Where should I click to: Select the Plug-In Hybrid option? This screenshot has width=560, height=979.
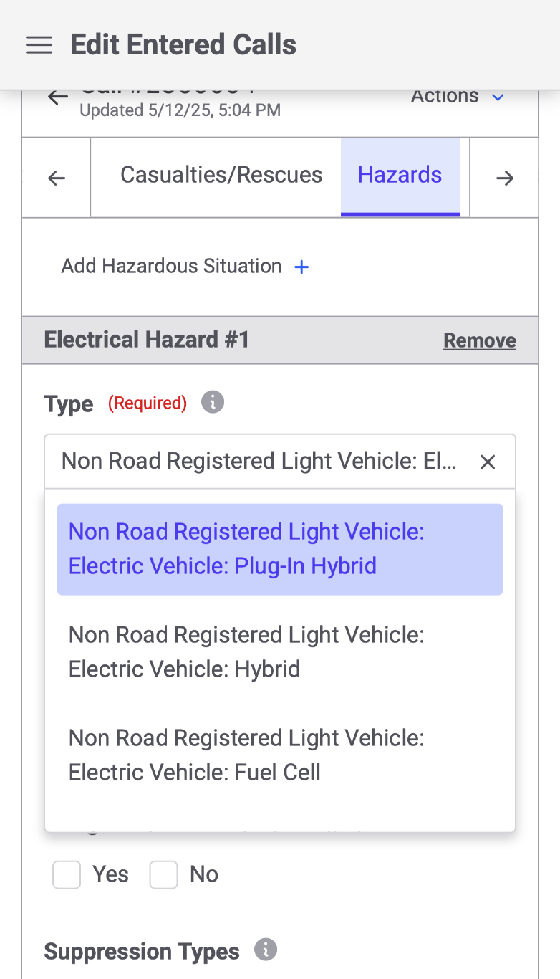[280, 549]
